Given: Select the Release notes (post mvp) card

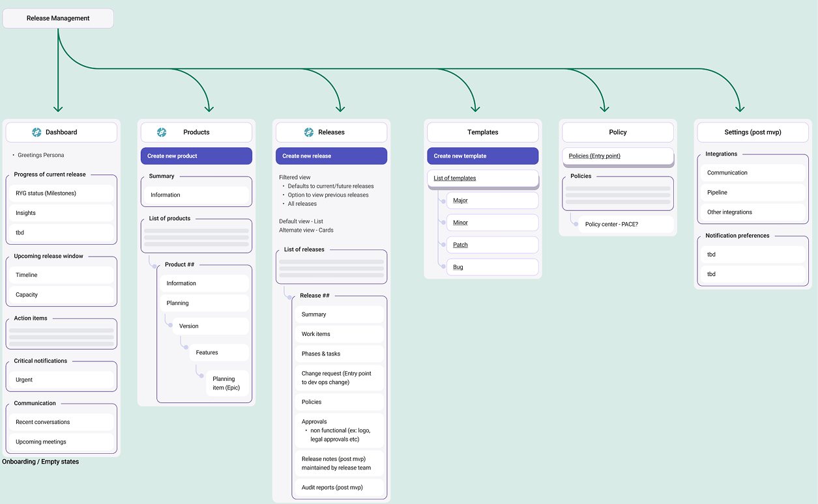Looking at the screenshot, I should (x=340, y=463).
